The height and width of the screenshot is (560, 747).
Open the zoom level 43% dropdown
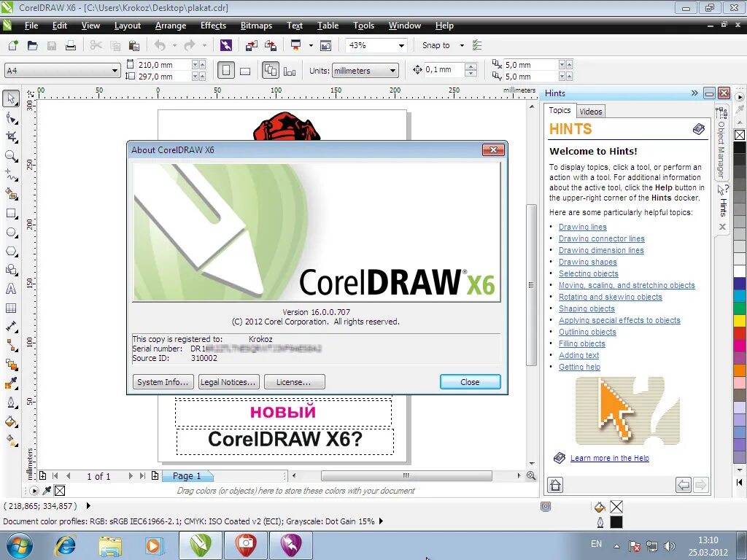pyautogui.click(x=402, y=46)
